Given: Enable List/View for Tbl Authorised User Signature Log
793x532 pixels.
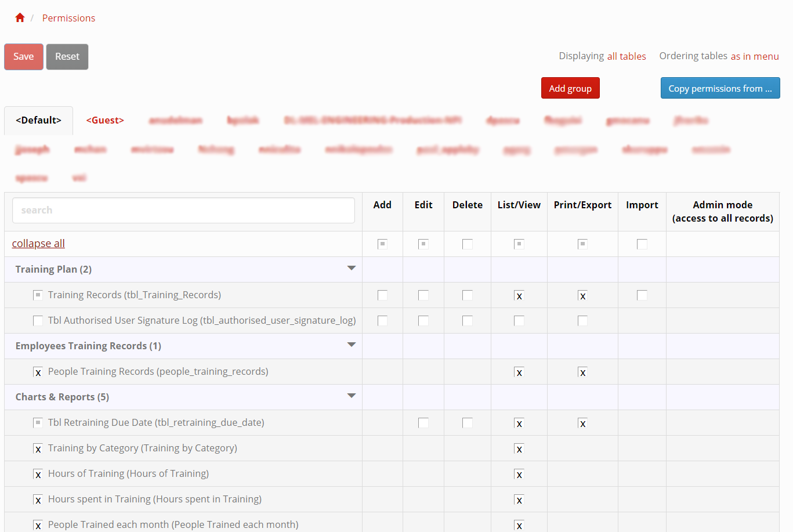Looking at the screenshot, I should coord(519,320).
